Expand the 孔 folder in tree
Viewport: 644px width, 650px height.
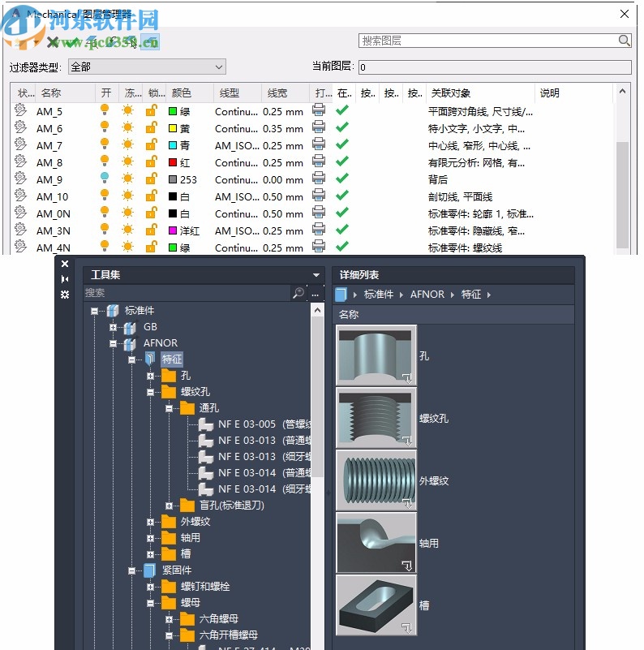tap(150, 376)
